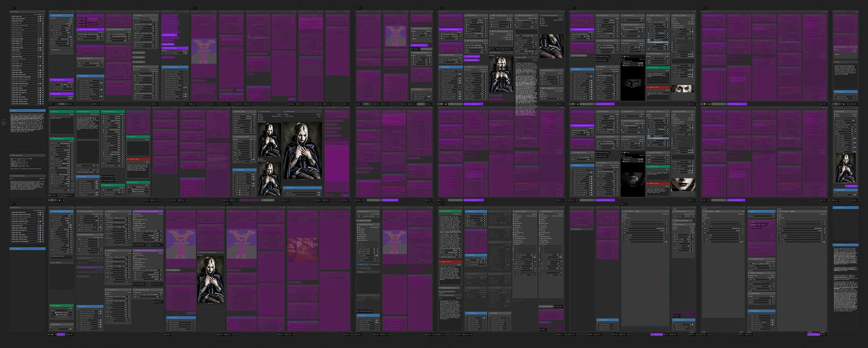The image size is (868, 348).
Task: Click steps value in Initial Render Sampler Settings
Action: coord(245,121)
